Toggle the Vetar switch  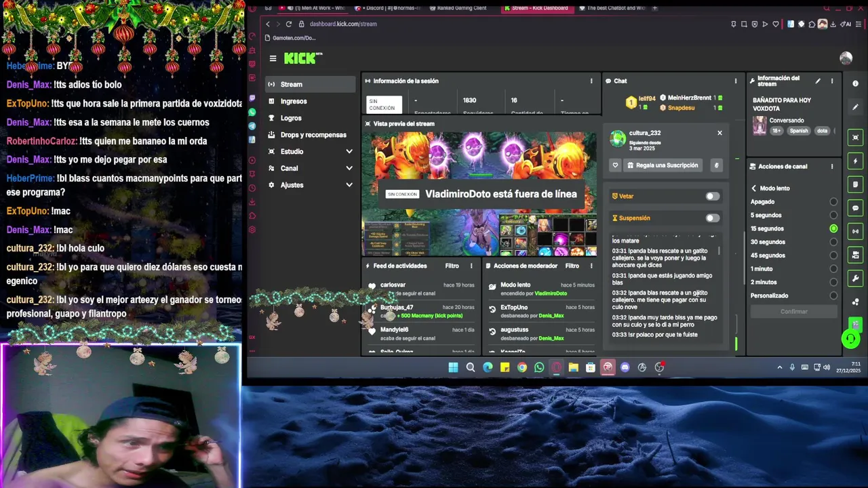coord(712,196)
